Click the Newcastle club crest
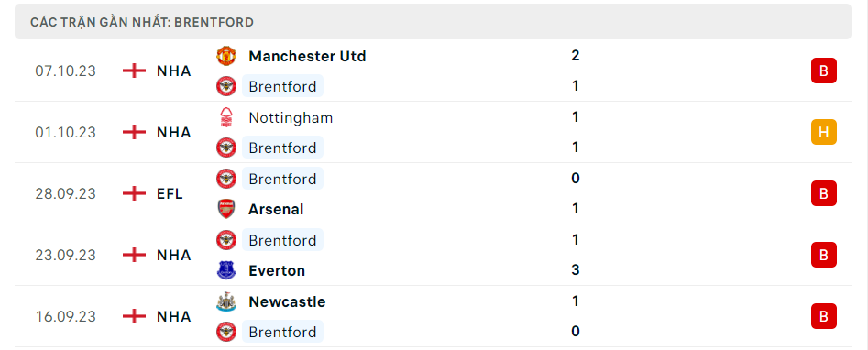The width and height of the screenshot is (868, 350). 225,301
